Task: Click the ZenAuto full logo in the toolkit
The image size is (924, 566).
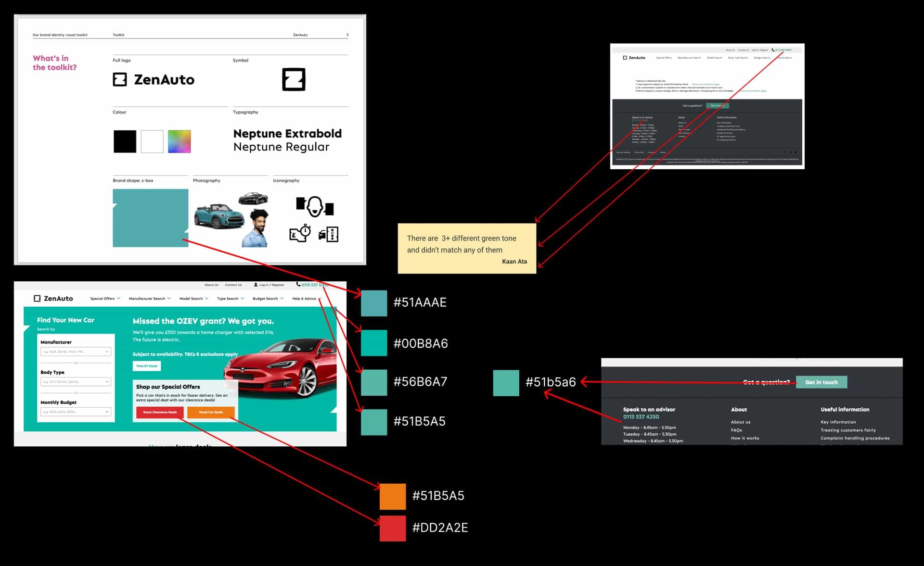Action: tap(154, 79)
